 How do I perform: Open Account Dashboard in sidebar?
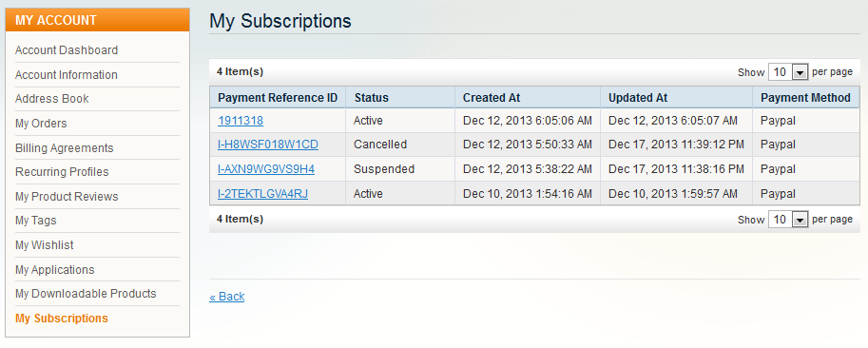tap(67, 50)
